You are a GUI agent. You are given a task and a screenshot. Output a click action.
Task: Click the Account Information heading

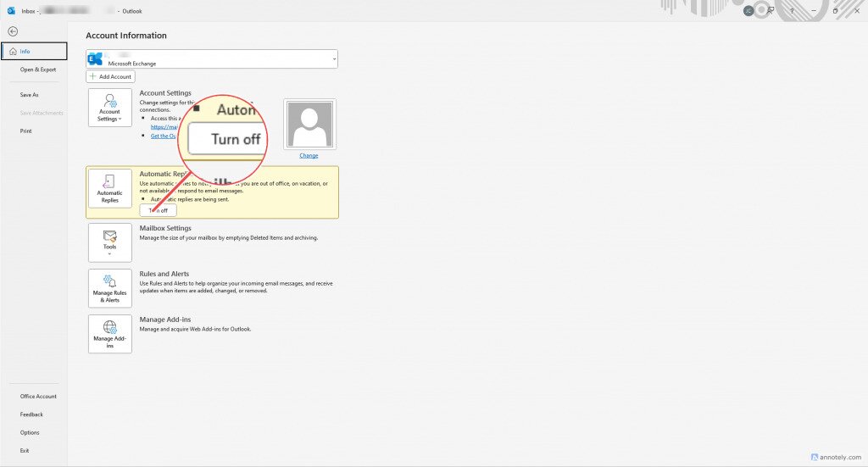tap(126, 36)
